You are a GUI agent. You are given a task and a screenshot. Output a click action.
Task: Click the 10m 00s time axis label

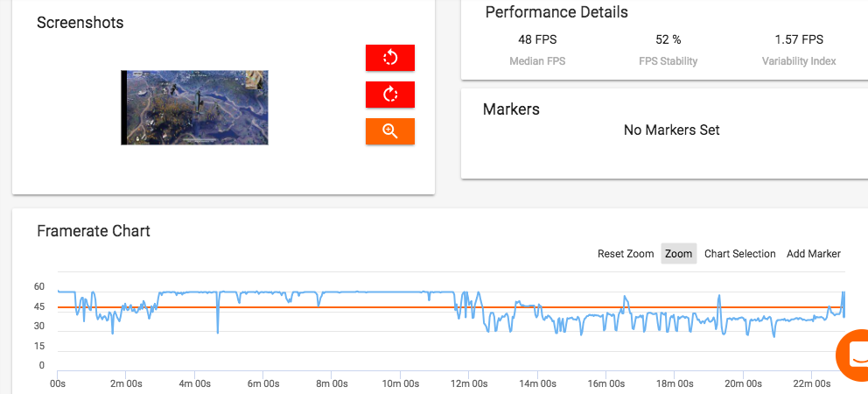click(400, 383)
